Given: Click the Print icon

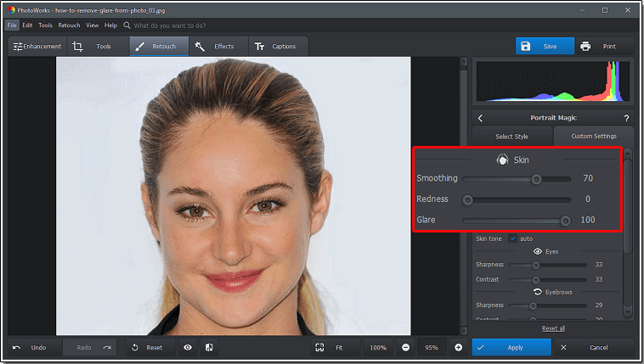Looking at the screenshot, I should click(x=585, y=46).
